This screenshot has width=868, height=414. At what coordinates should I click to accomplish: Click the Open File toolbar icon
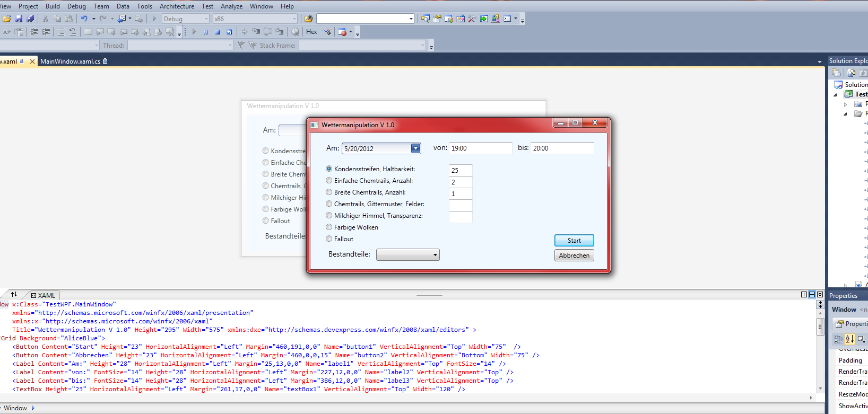(x=7, y=19)
